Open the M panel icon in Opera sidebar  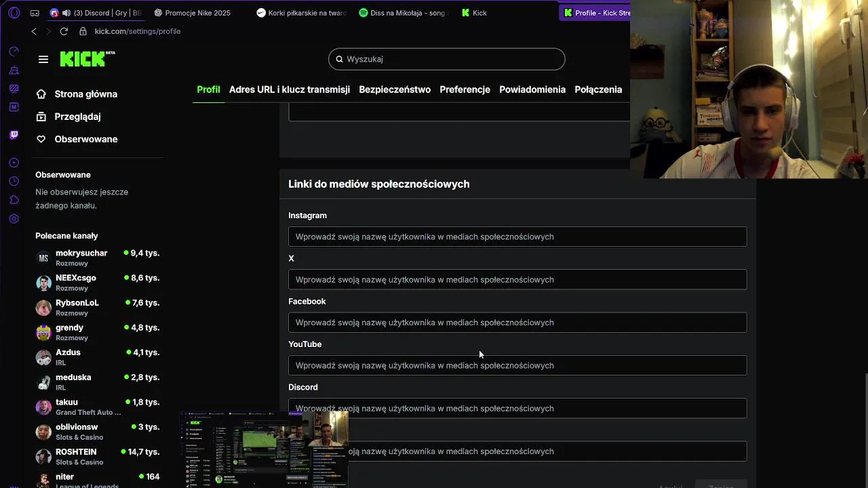(14, 107)
